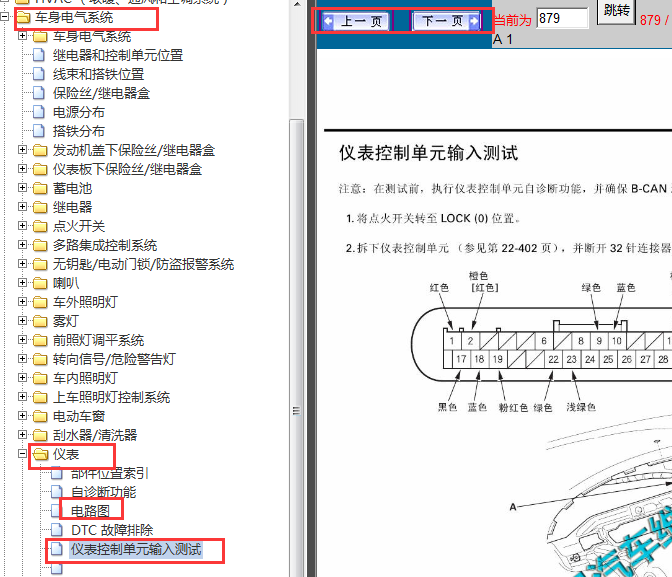Click the 电路图 document icon
This screenshot has width=672, height=577.
tap(56, 511)
